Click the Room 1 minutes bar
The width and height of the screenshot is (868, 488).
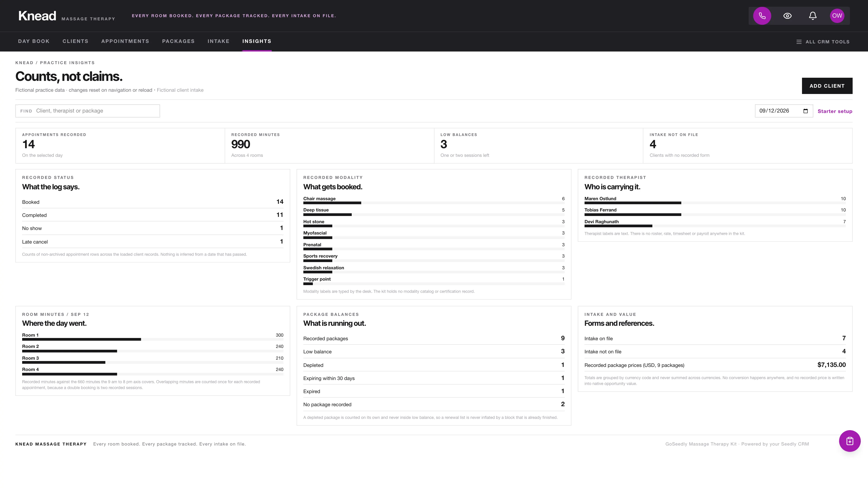pos(153,340)
